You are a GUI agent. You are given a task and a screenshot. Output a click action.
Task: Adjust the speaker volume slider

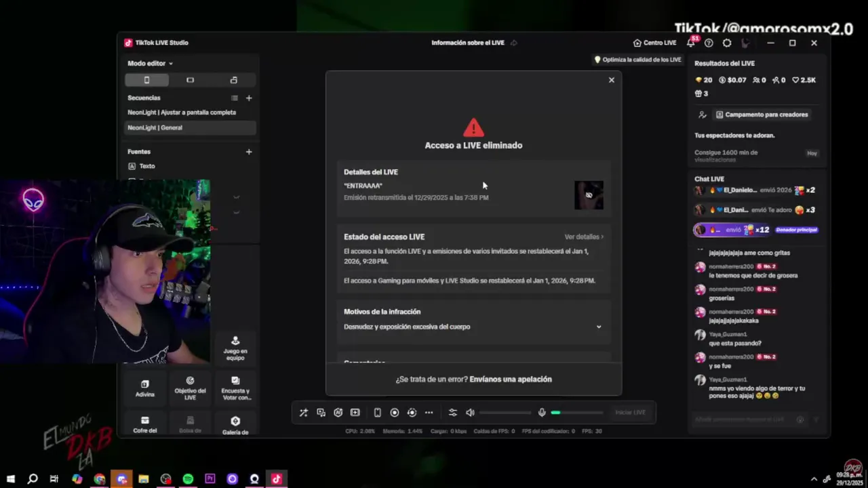point(505,412)
